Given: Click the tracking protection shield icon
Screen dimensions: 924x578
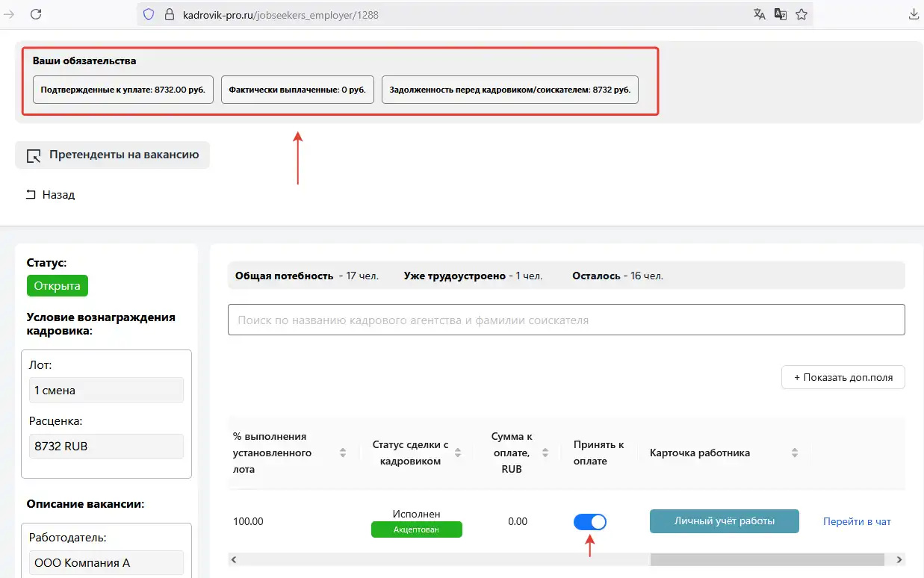Looking at the screenshot, I should 149,14.
